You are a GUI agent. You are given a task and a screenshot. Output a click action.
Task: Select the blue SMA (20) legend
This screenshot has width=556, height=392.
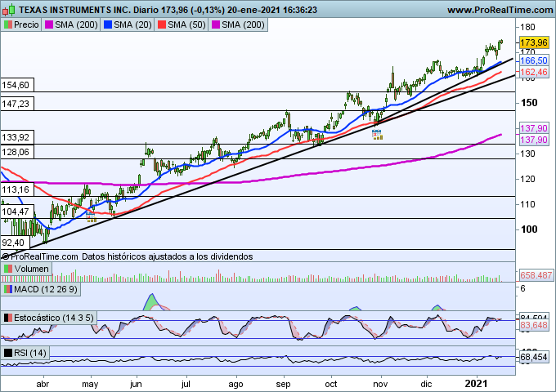point(128,24)
